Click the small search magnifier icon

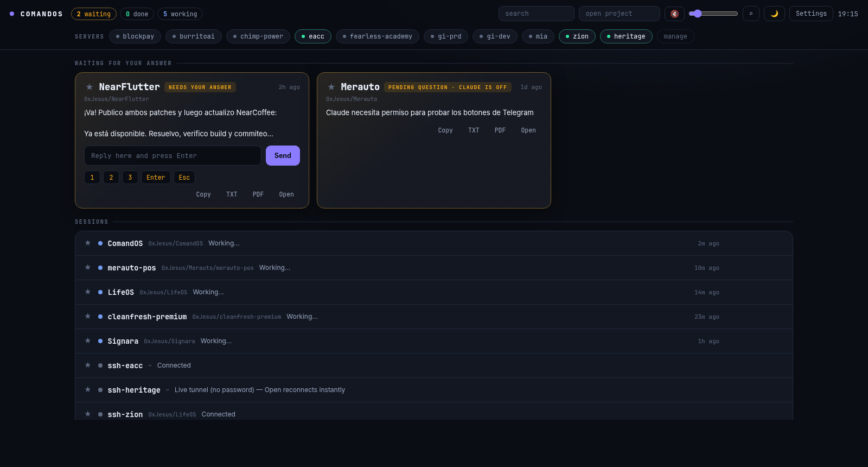pyautogui.click(x=751, y=14)
